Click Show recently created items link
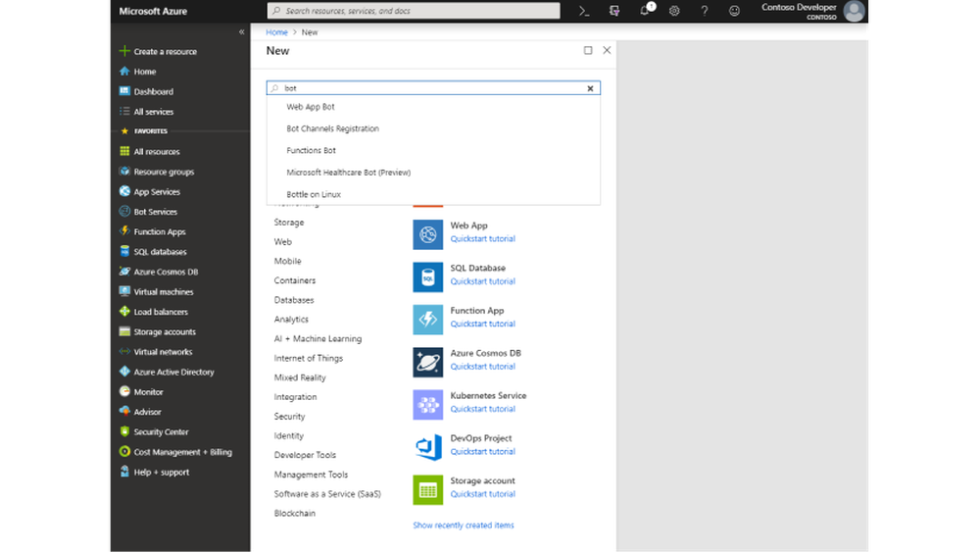This screenshot has height=552, width=980. [464, 526]
